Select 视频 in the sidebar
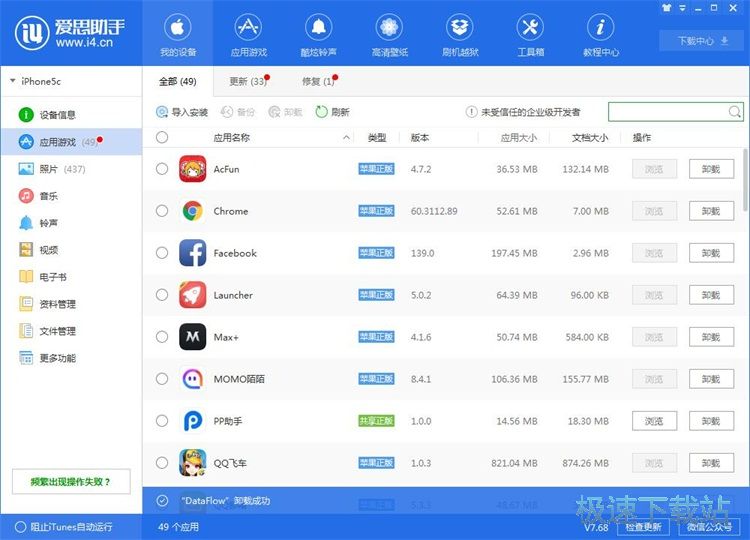 tap(38, 250)
